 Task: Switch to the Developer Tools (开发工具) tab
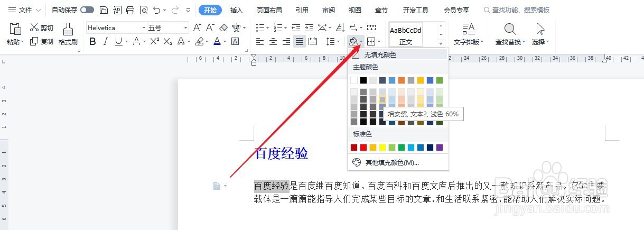click(x=416, y=10)
